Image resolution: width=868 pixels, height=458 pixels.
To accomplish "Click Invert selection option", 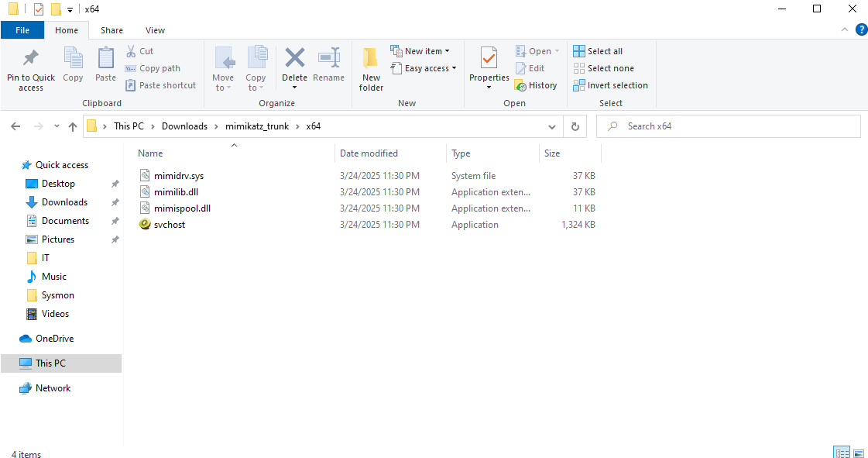I will point(610,85).
